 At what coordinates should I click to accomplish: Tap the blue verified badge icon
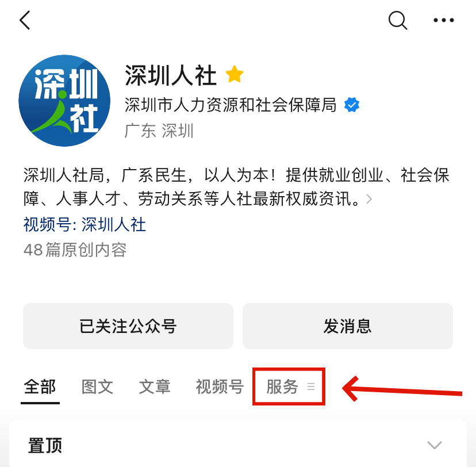[x=351, y=105]
